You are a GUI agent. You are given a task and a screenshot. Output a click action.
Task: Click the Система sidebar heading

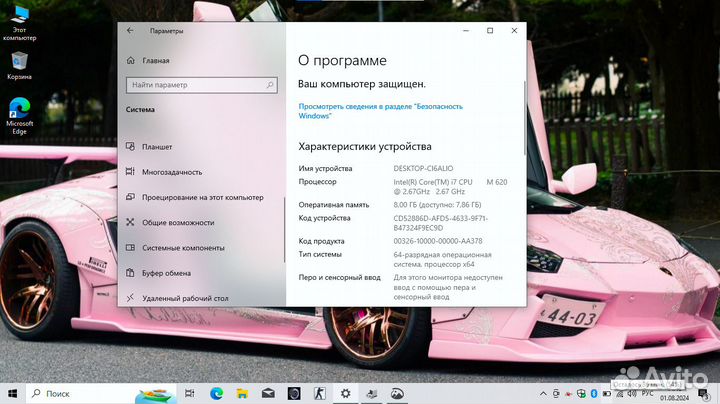pyautogui.click(x=140, y=110)
